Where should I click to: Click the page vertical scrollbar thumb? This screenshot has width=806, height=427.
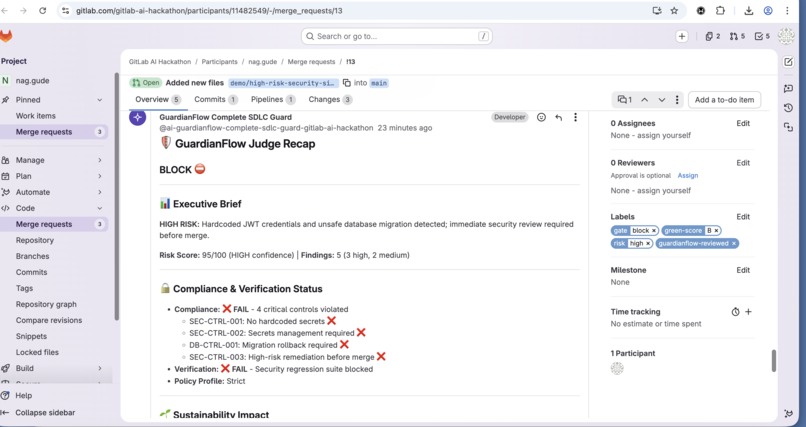[x=773, y=361]
